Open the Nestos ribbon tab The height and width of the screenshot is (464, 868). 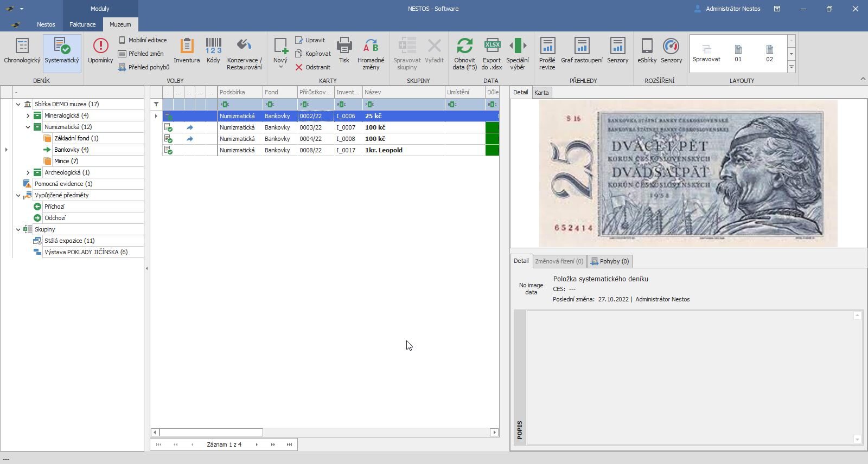pyautogui.click(x=46, y=24)
